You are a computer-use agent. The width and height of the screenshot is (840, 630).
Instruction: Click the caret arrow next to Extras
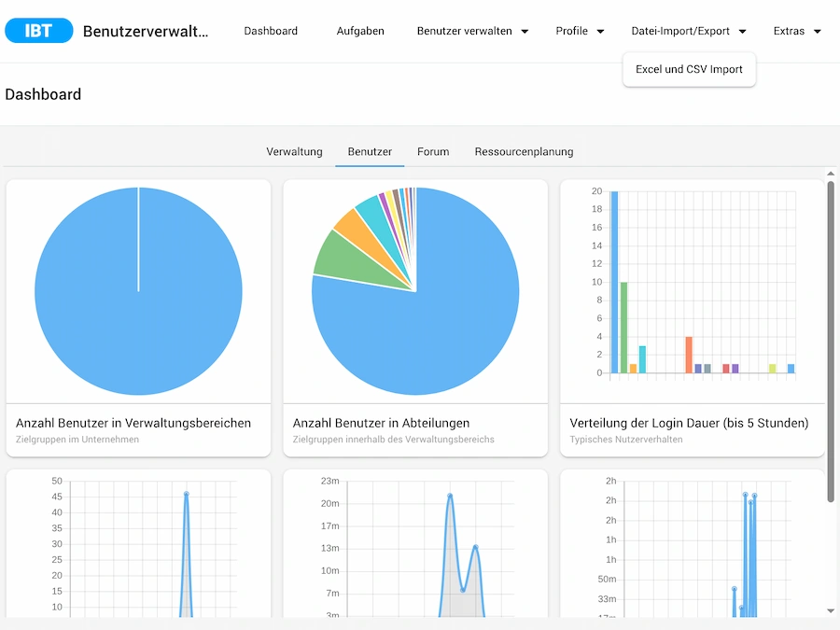817,32
